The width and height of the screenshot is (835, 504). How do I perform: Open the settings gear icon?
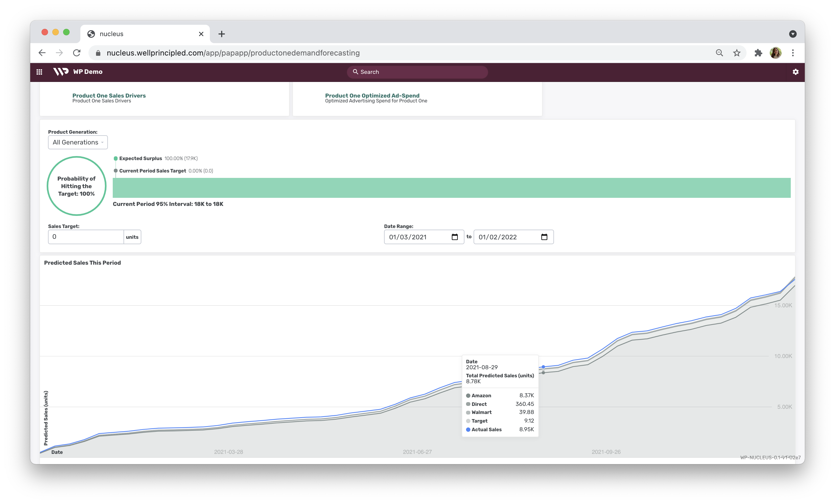click(x=795, y=72)
